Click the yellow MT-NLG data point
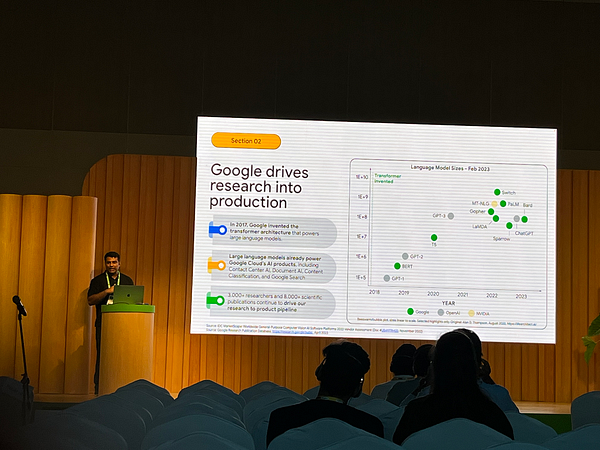 point(494,204)
